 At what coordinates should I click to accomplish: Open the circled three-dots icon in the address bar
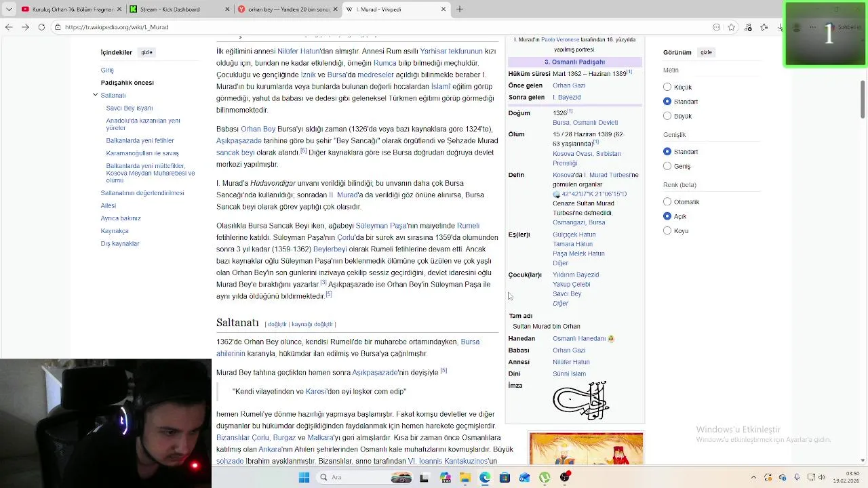(x=716, y=27)
